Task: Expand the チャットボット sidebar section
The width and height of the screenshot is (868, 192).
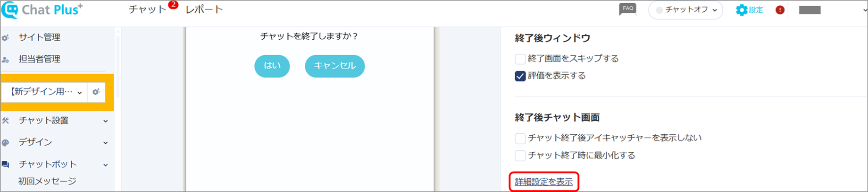Action: click(x=56, y=164)
